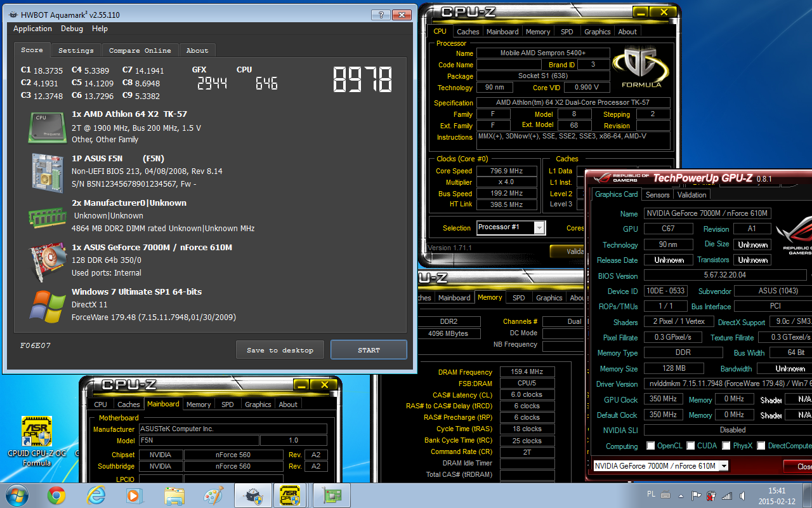812x508 pixels.
Task: Select the Score tab in Aquamark
Action: pyautogui.click(x=32, y=50)
